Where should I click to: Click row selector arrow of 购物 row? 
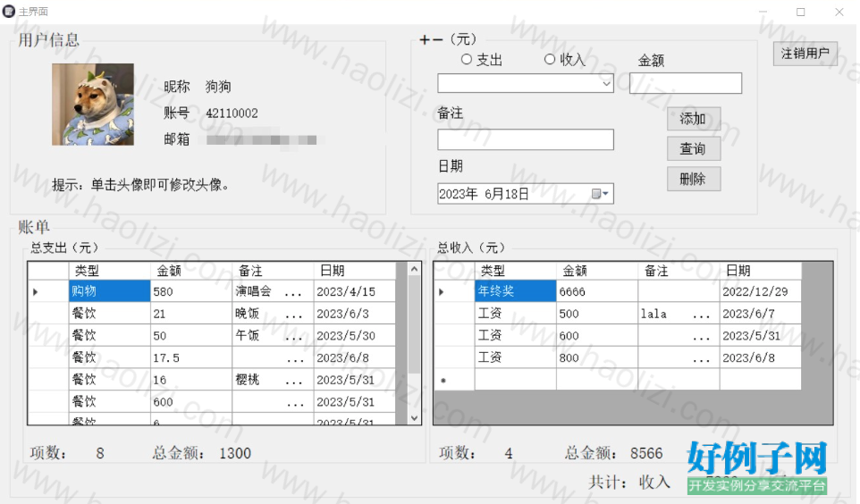[x=48, y=291]
